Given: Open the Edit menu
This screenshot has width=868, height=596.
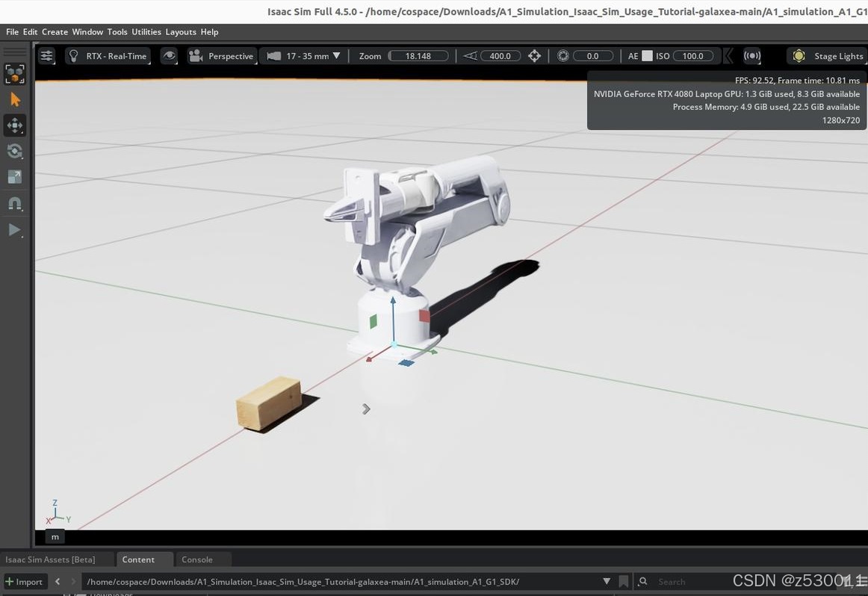Looking at the screenshot, I should click(30, 32).
